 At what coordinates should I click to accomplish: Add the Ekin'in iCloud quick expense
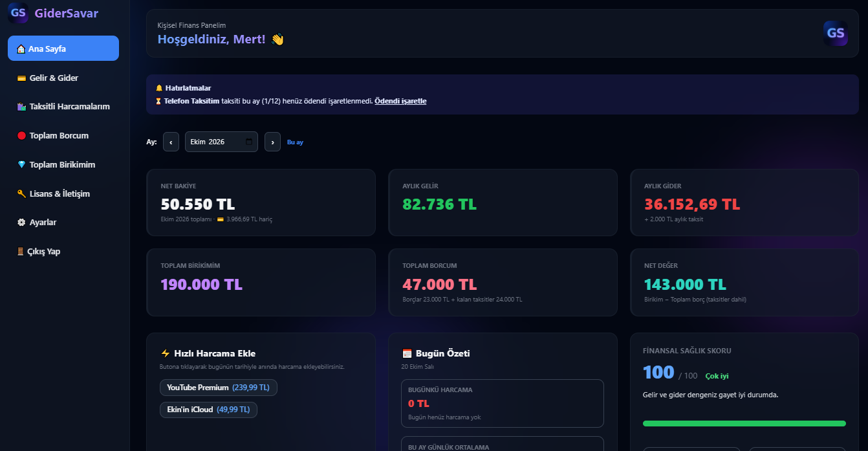208,410
